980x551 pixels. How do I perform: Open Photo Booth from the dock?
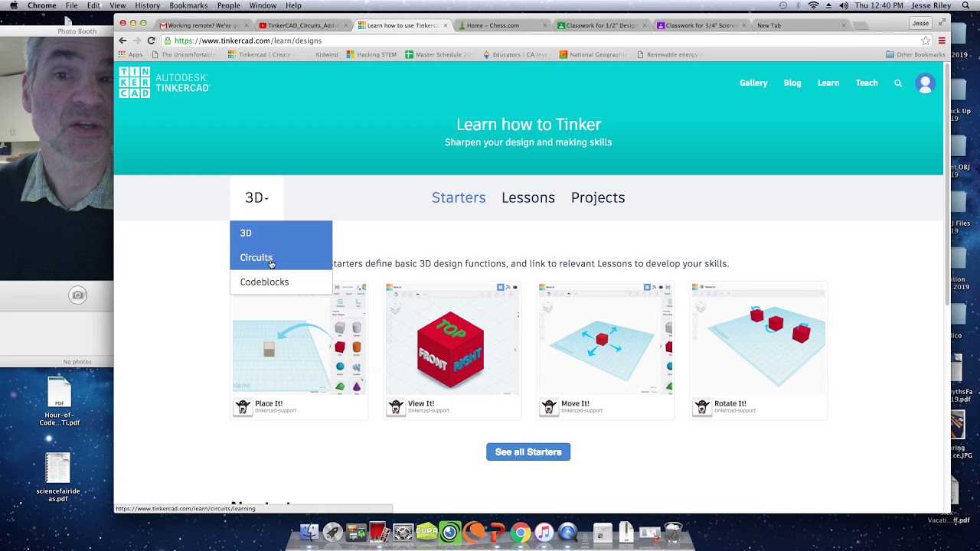tap(379, 532)
